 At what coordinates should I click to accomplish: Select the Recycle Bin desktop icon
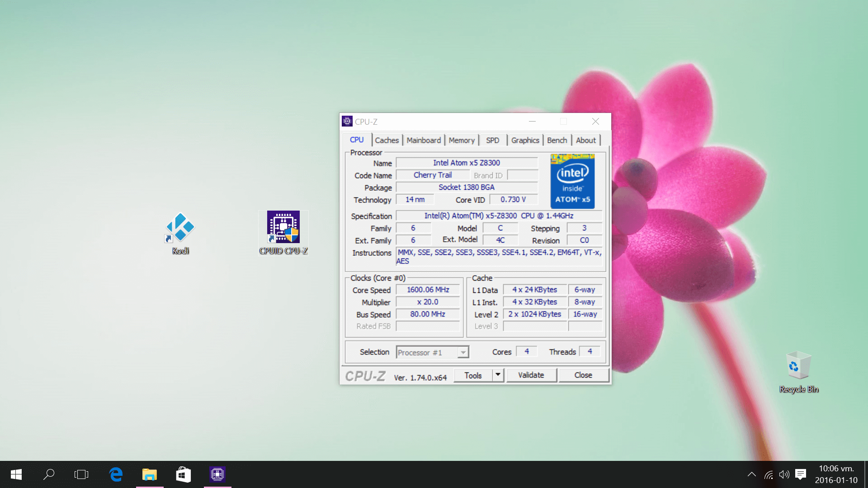pyautogui.click(x=798, y=372)
